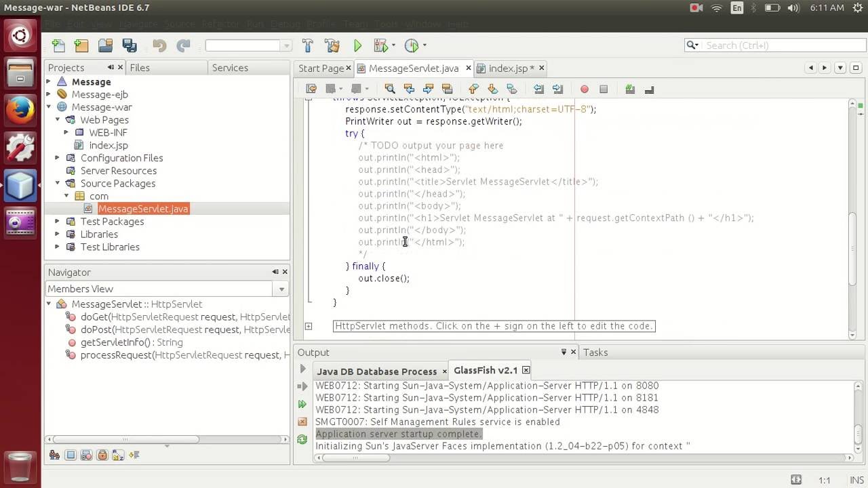Viewport: 868px width, 488px height.
Task: Open Ubuntu Dash home button
Action: (x=20, y=35)
